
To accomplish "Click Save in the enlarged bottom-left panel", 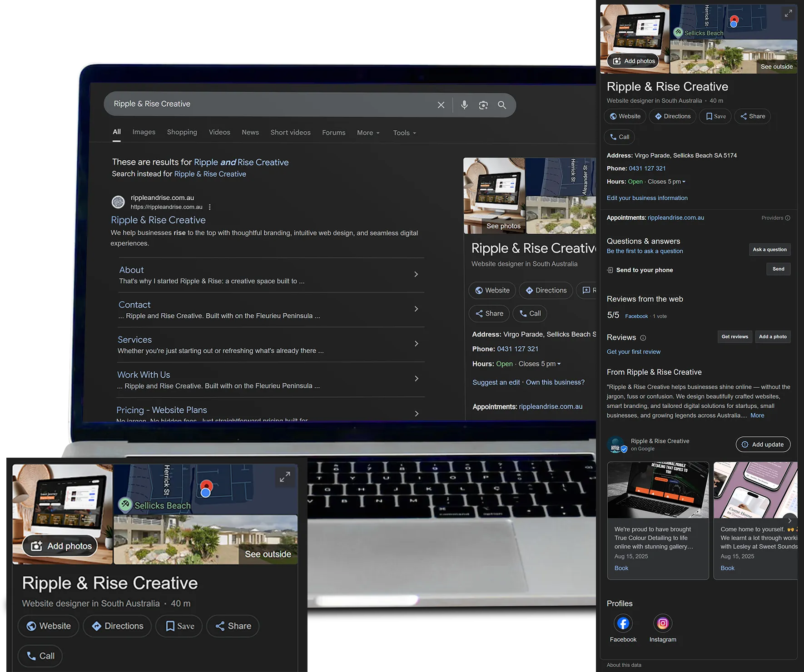I will [179, 626].
